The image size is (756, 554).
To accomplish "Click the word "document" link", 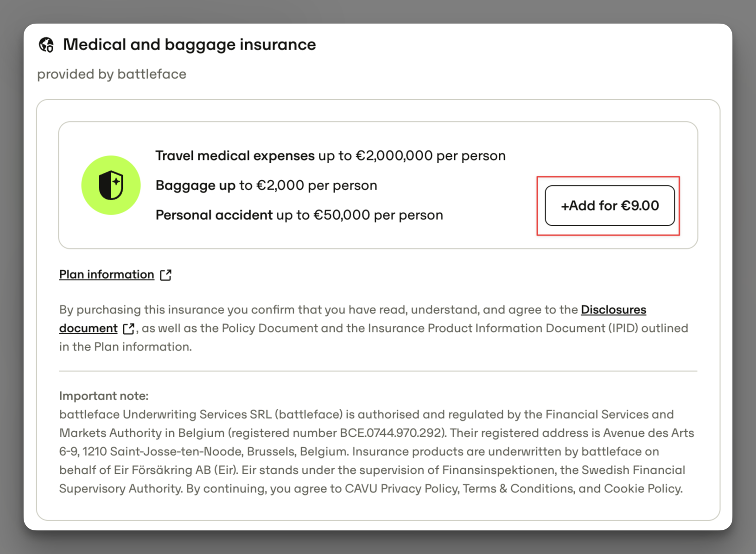I will pos(88,328).
